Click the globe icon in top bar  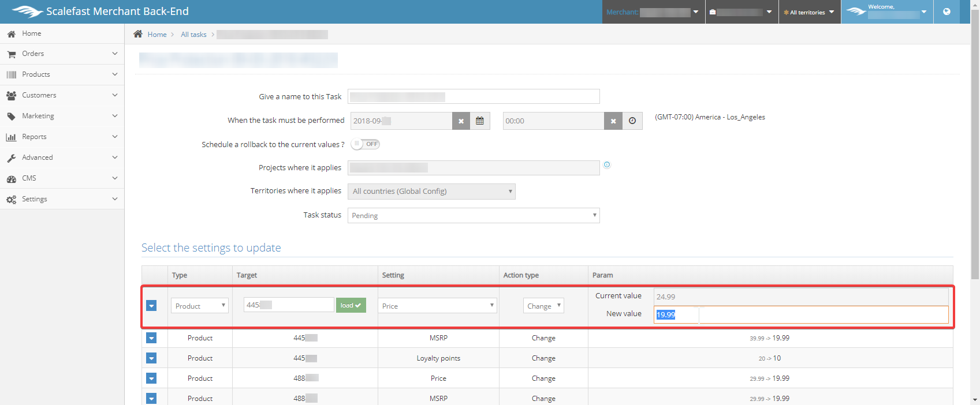pos(947,12)
